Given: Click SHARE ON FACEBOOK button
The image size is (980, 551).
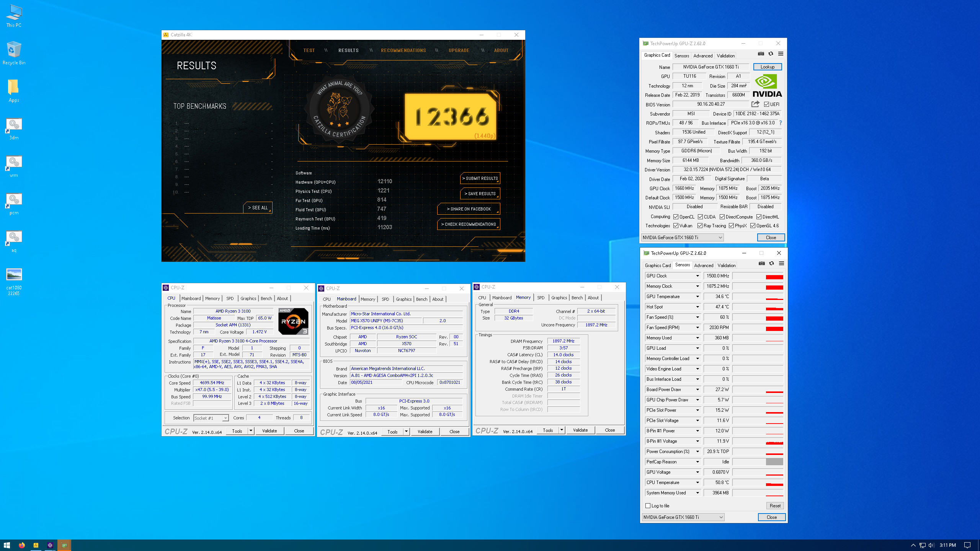Looking at the screenshot, I should pos(469,209).
